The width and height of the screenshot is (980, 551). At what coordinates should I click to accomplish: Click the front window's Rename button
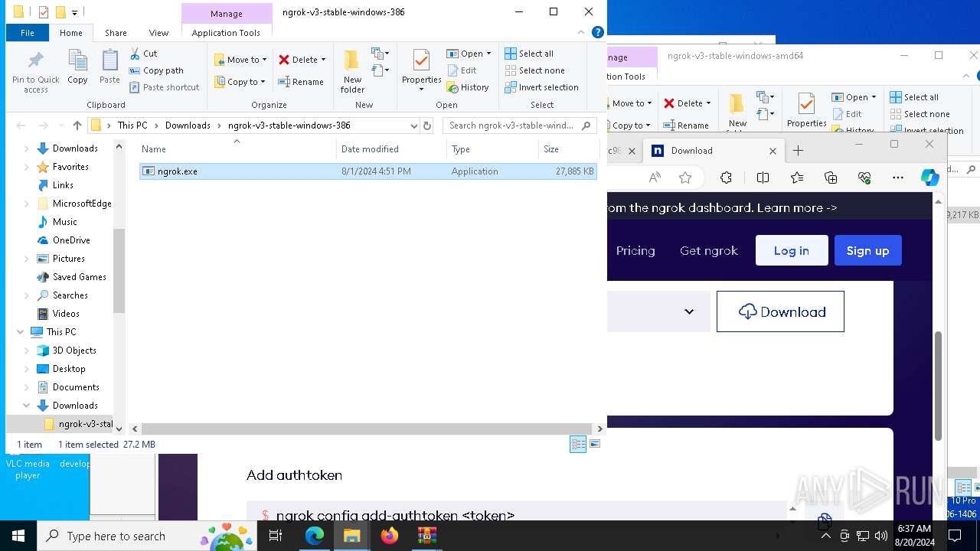click(x=301, y=82)
